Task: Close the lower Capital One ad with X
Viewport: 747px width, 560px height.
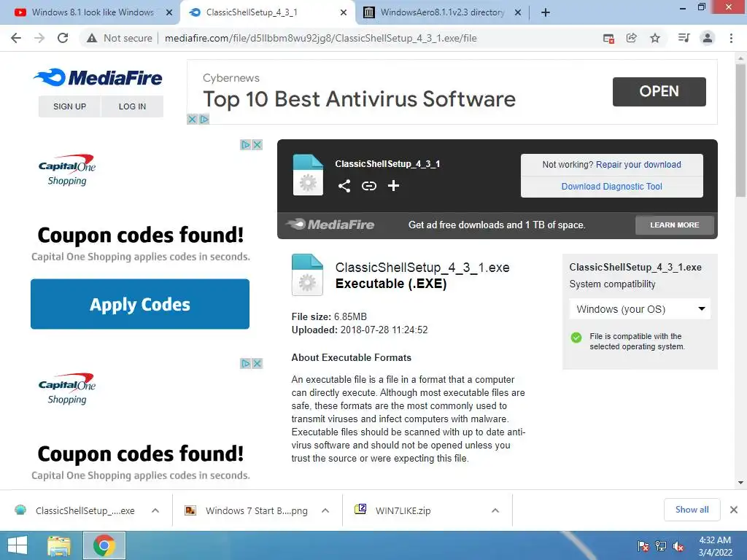Action: coord(258,363)
